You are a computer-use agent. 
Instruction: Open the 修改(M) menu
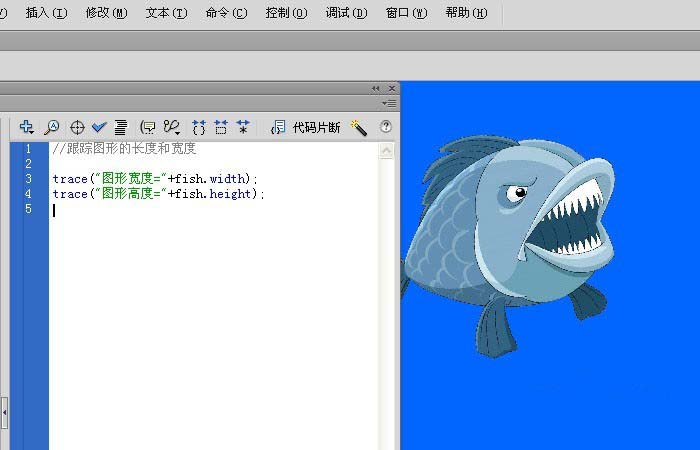(106, 13)
